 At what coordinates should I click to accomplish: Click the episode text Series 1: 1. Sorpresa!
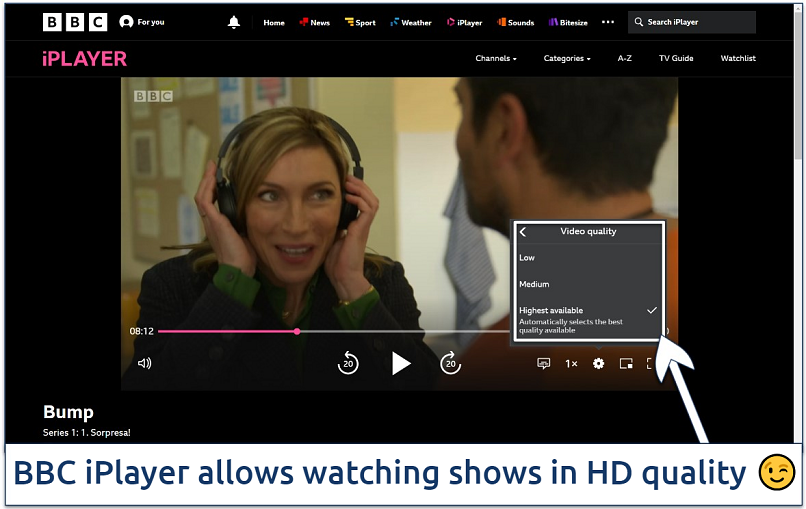click(x=87, y=432)
